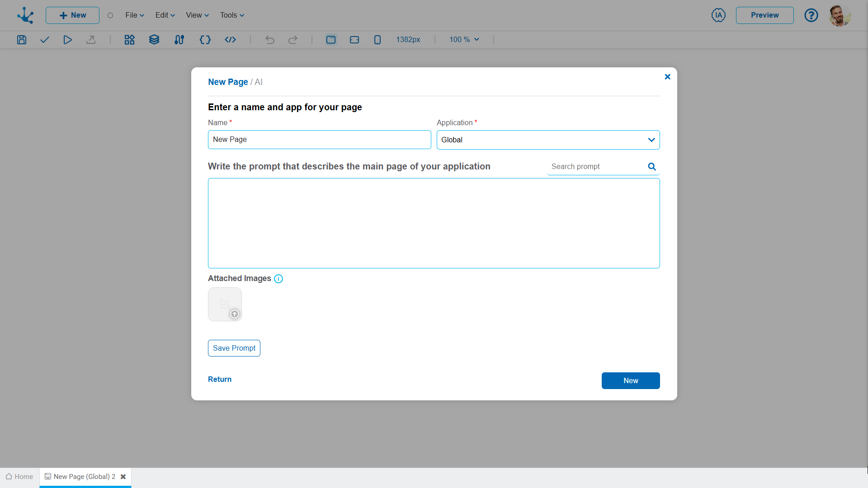The image size is (868, 488).
Task: Open the zoom percentage dropdown
Action: pyautogui.click(x=463, y=40)
